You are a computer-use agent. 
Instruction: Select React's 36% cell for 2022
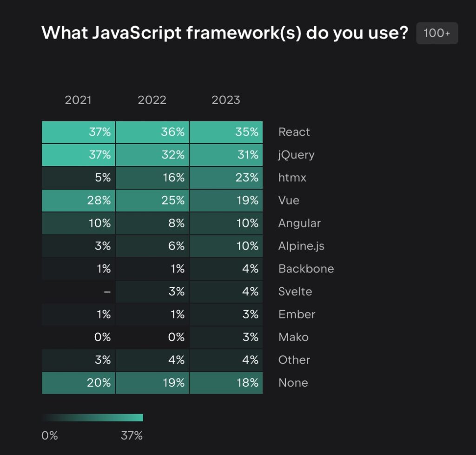click(x=152, y=132)
